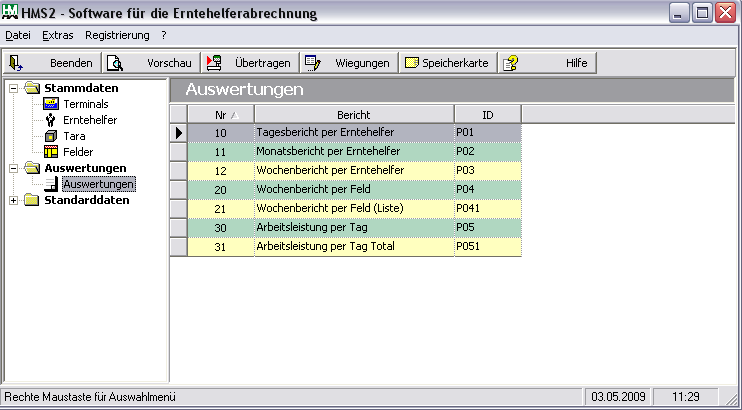The height and width of the screenshot is (410, 742).
Task: Open the Datei menu
Action: (x=18, y=35)
